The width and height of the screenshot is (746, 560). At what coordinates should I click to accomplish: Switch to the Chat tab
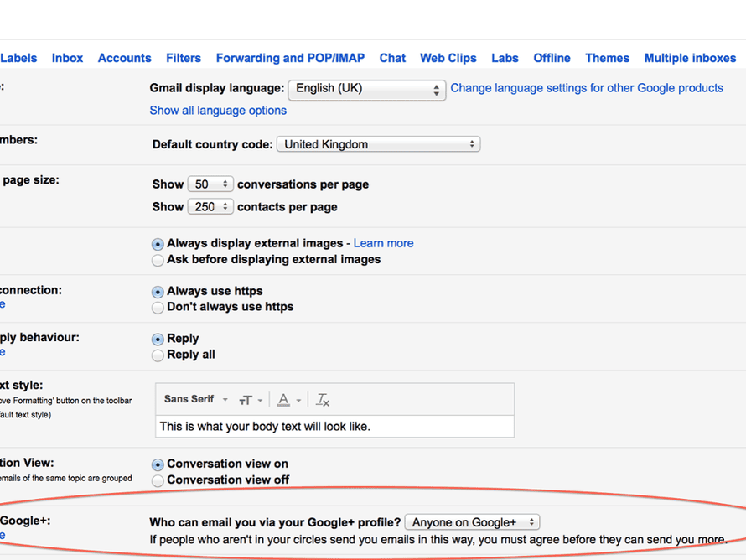point(392,58)
